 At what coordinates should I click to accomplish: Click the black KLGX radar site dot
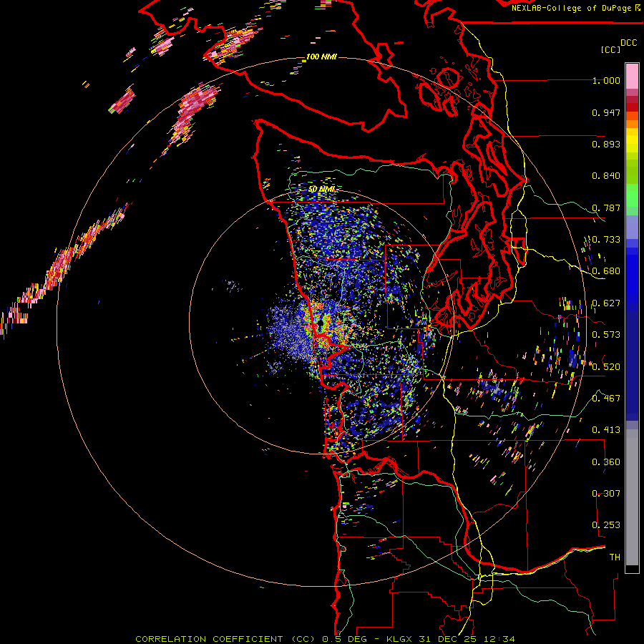[x=321, y=323]
